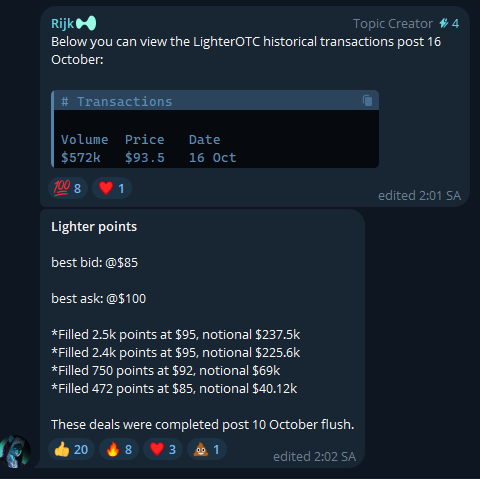
Task: Click the edited 2:02 SA timestamp
Action: point(314,457)
